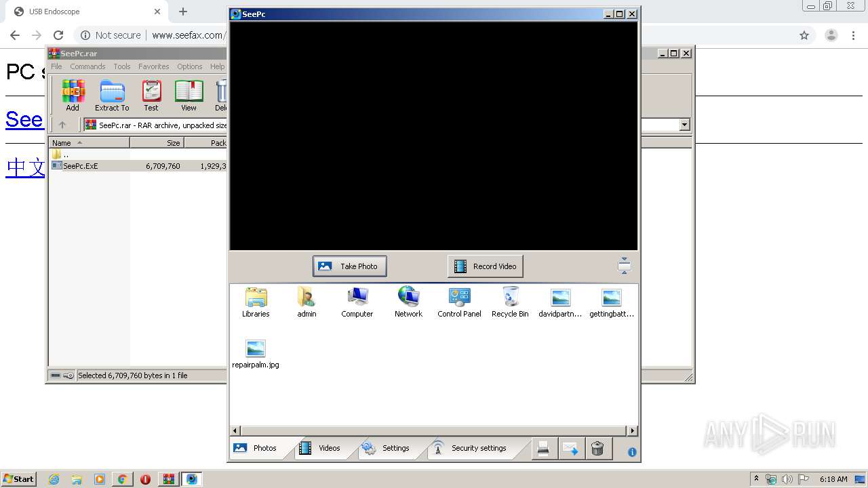Open the admin user folder icon
This screenshot has height=488, width=868.
(x=307, y=302)
